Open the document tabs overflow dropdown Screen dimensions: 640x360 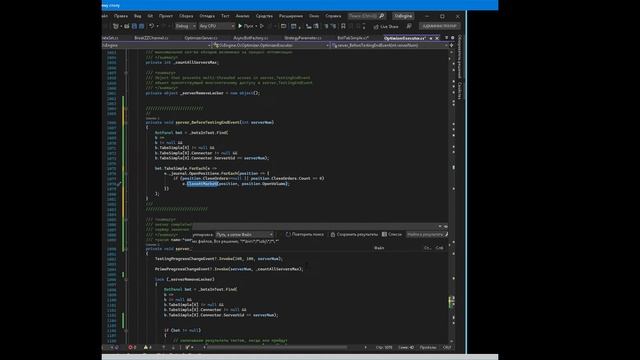pos(447,38)
